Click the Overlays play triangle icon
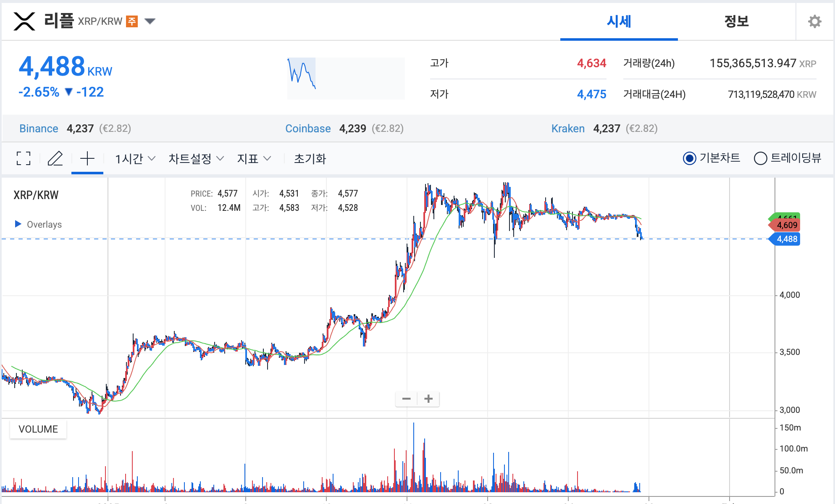The width and height of the screenshot is (835, 504). (x=18, y=224)
